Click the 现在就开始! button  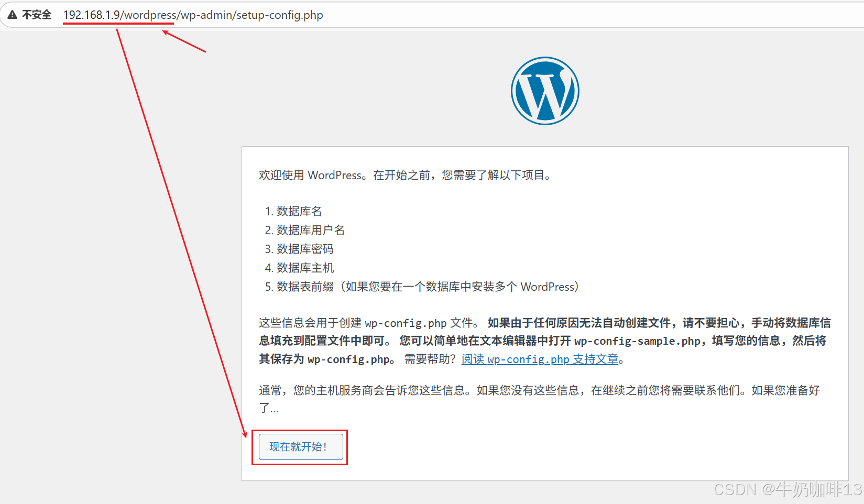point(301,446)
